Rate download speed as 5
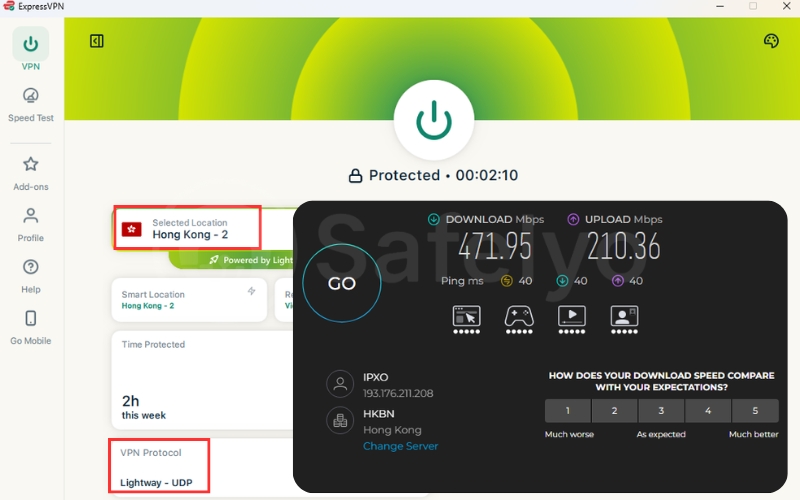800x500 pixels. pos(755,411)
